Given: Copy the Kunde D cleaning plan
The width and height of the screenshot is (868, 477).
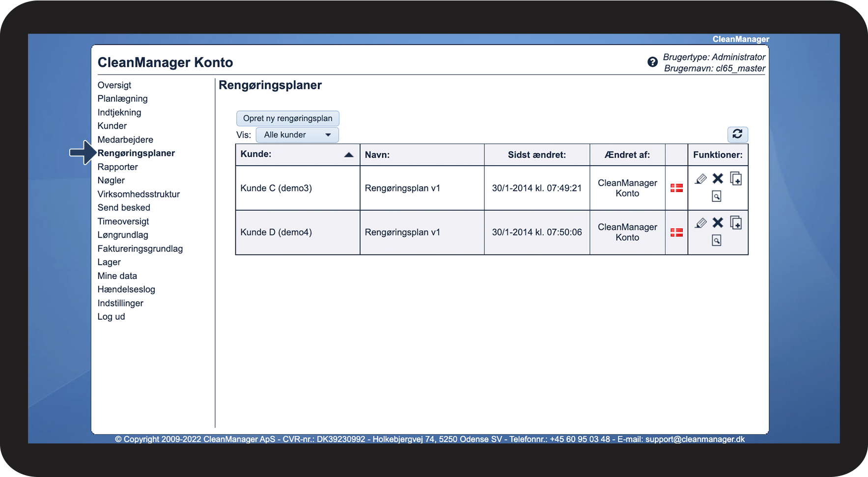Looking at the screenshot, I should click(735, 223).
